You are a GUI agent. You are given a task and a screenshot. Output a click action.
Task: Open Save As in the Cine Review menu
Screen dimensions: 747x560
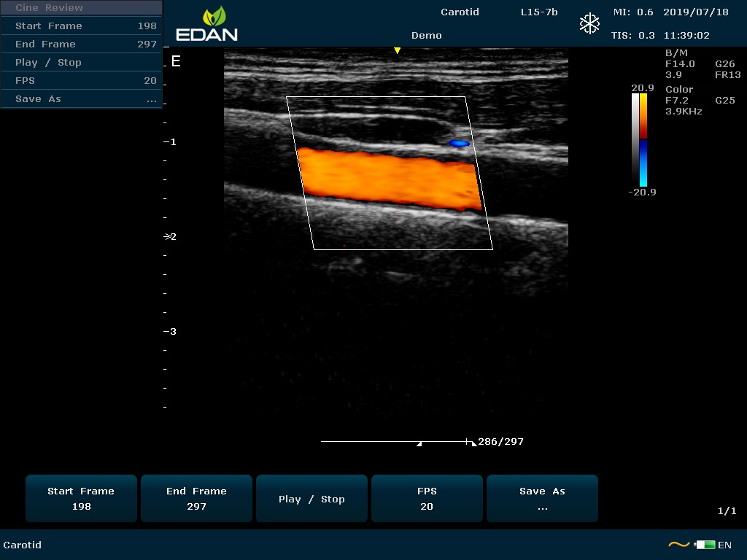click(x=81, y=99)
